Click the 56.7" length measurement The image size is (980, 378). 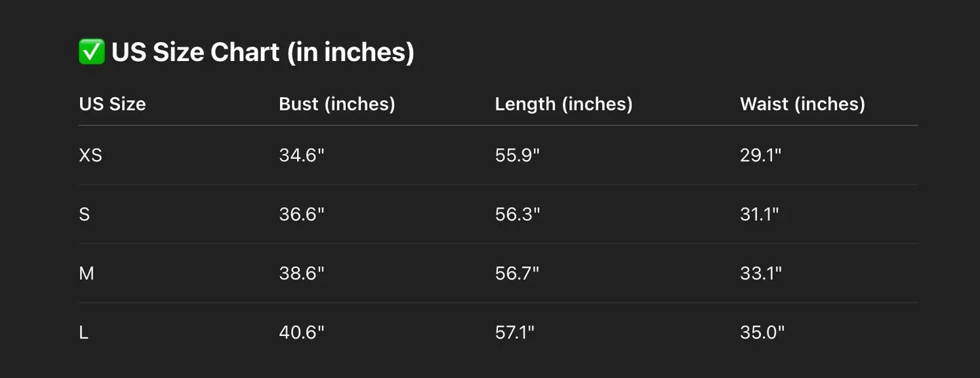pyautogui.click(x=517, y=273)
